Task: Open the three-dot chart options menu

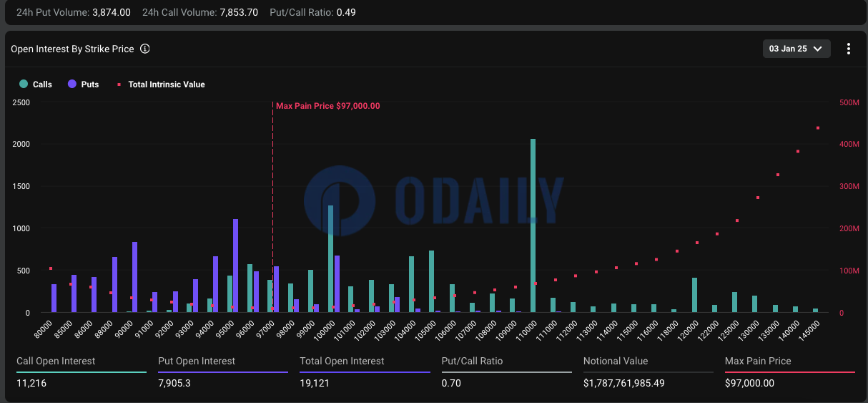Action: point(849,49)
